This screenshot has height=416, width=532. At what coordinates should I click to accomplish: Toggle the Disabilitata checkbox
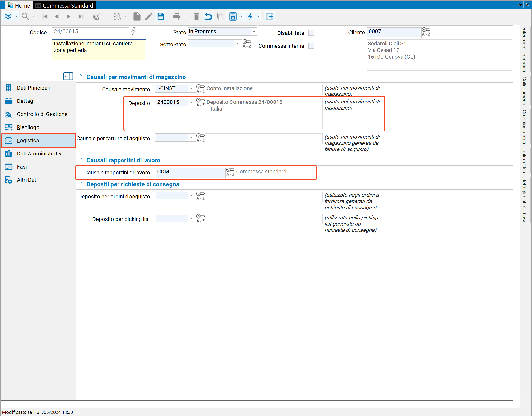(x=311, y=33)
